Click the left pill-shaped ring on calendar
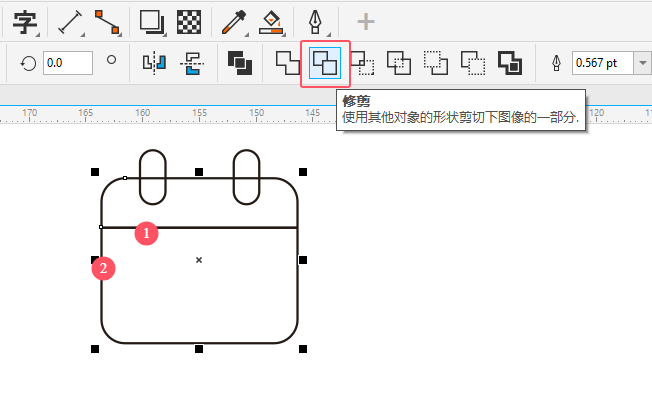This screenshot has width=652, height=402. tap(153, 177)
